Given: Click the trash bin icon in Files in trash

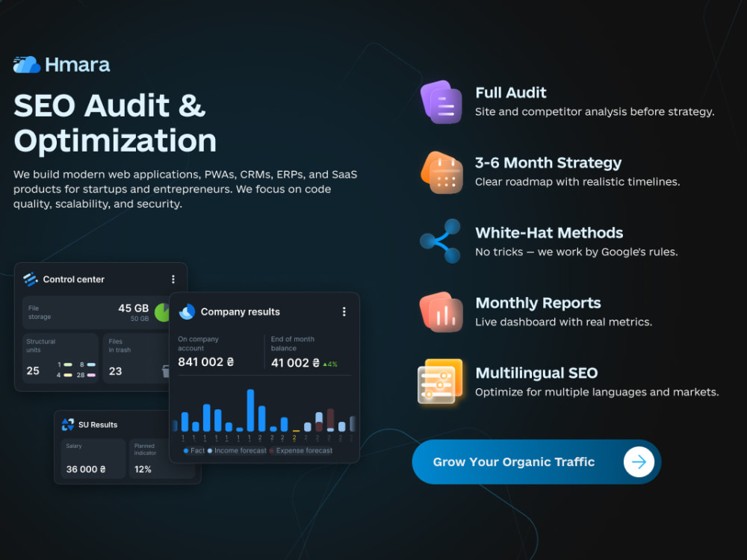Looking at the screenshot, I should point(166,371).
